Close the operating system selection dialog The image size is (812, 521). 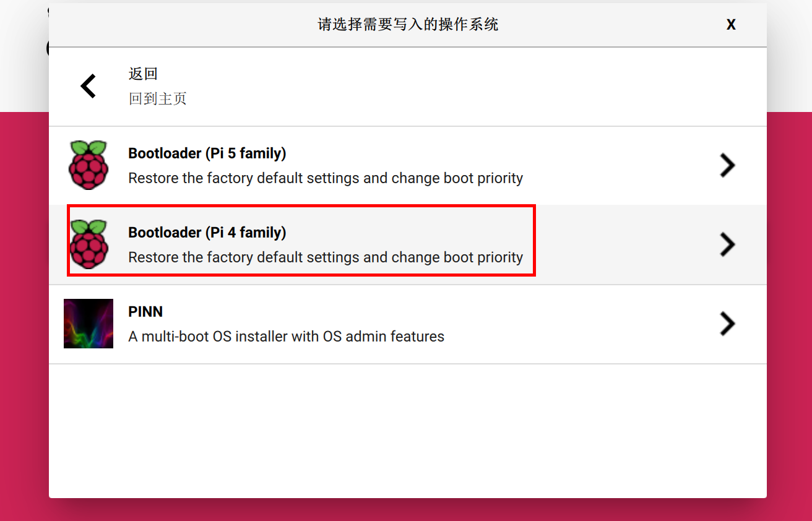coord(731,25)
